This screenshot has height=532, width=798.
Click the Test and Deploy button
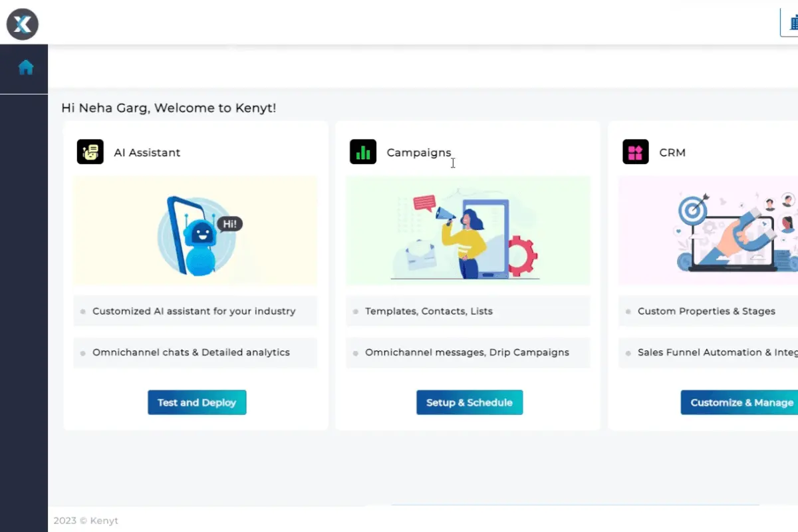point(197,402)
